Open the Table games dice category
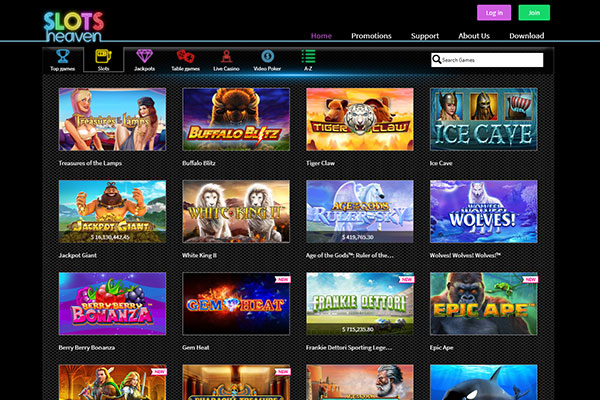The width and height of the screenshot is (600, 400). 186,60
